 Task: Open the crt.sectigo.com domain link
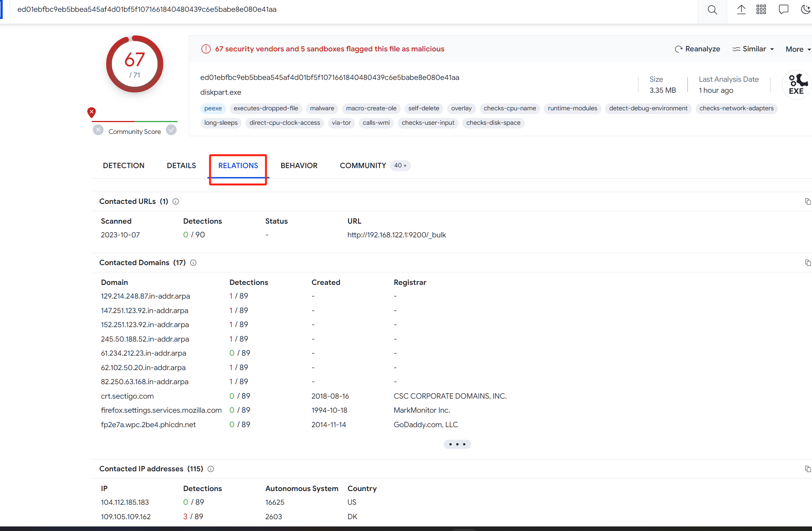[127, 396]
